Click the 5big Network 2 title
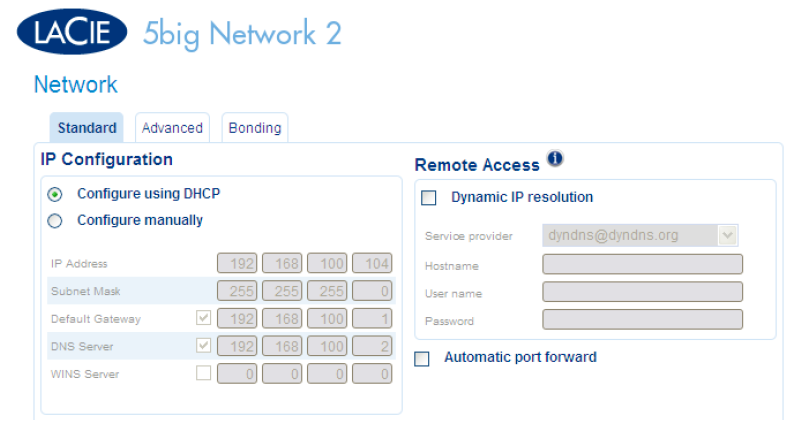Screen dimensions: 789x439 [242, 34]
